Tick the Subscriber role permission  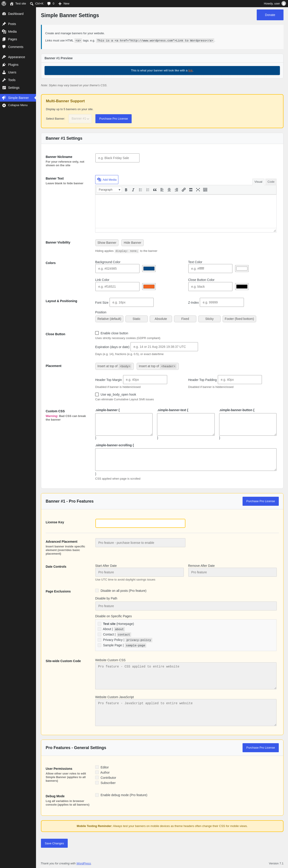pos(97,782)
